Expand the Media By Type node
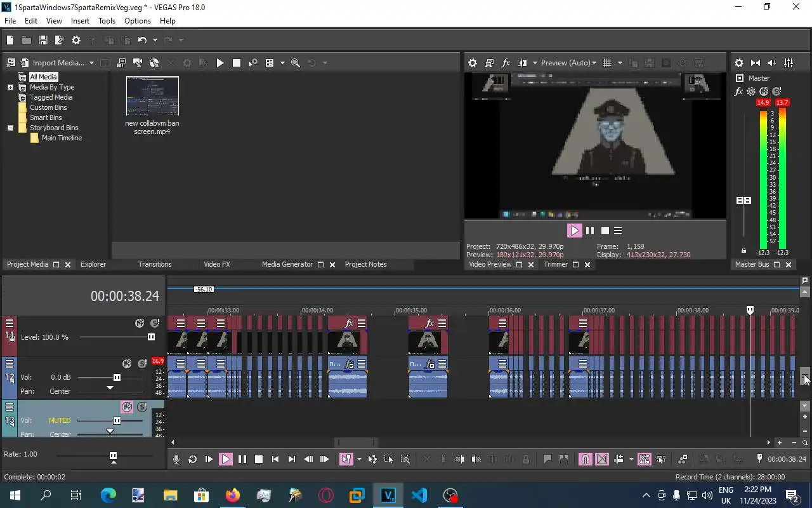 click(x=10, y=87)
